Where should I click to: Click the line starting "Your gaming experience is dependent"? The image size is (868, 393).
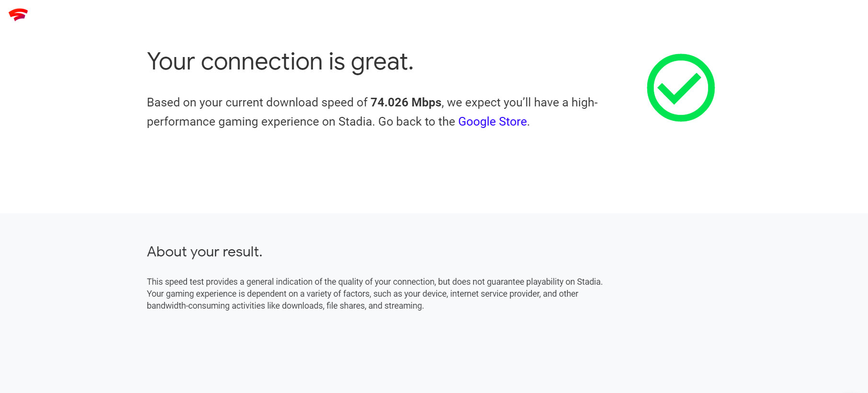coord(362,294)
